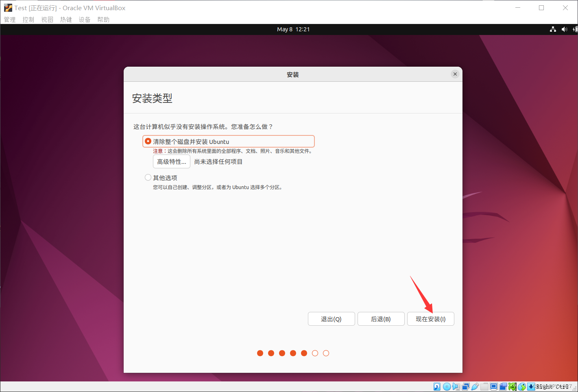Open the 视图 menu

click(x=47, y=20)
